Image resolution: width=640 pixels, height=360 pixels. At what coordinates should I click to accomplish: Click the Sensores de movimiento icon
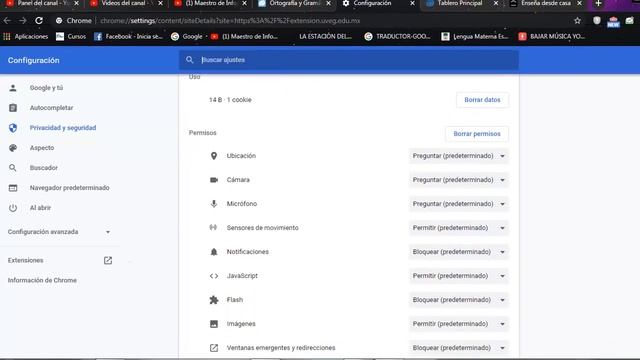pyautogui.click(x=213, y=227)
